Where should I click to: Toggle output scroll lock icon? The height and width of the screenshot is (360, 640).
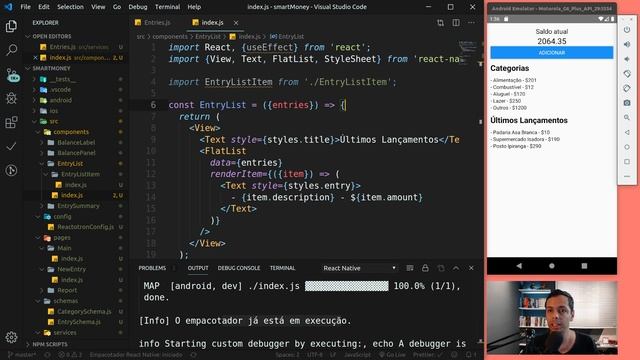425,268
